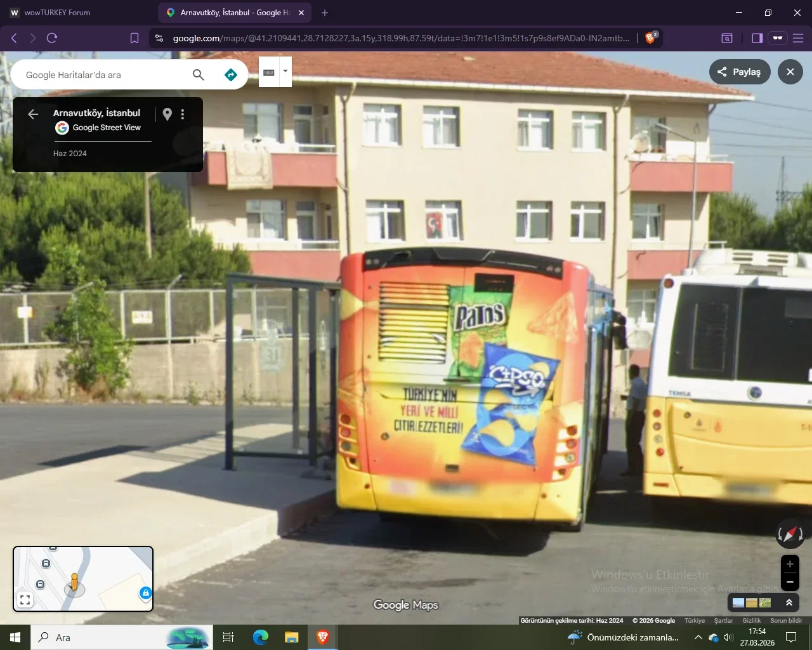Viewport: 812px width, 650px height.
Task: Open the browser menu hamburger icon
Action: click(798, 37)
